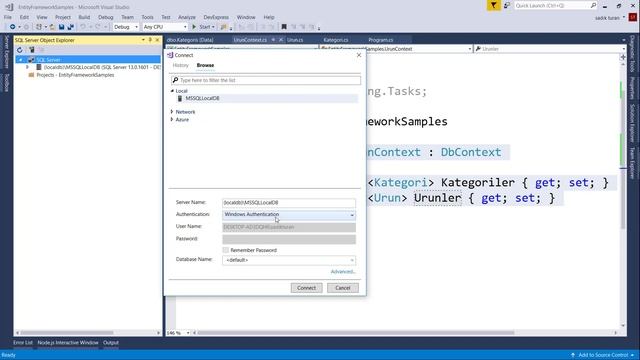This screenshot has height=360, width=640.
Task: Click the Object Explorer horizontal scrollbar
Action: 67,333
